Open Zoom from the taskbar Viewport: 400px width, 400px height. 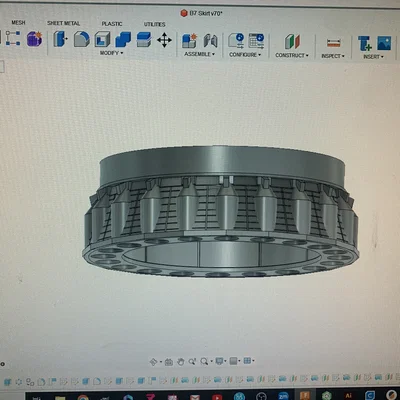click(283, 396)
